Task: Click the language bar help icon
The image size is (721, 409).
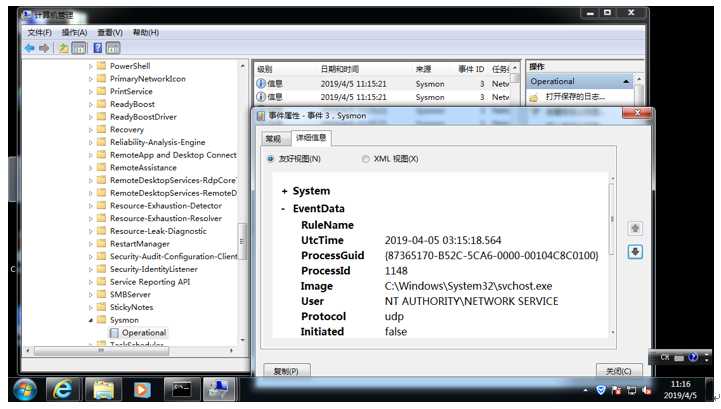Action: 693,357
